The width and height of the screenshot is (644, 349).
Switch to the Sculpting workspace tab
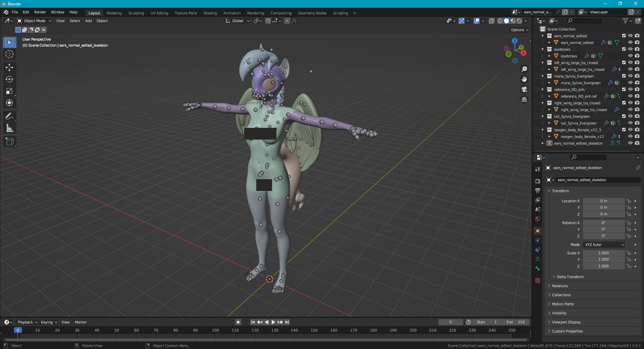coord(136,13)
